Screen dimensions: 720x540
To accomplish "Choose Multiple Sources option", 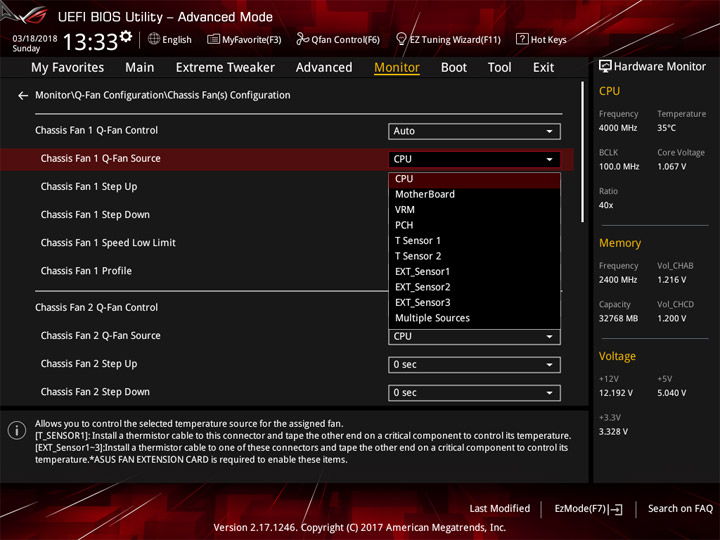I will pos(474,318).
